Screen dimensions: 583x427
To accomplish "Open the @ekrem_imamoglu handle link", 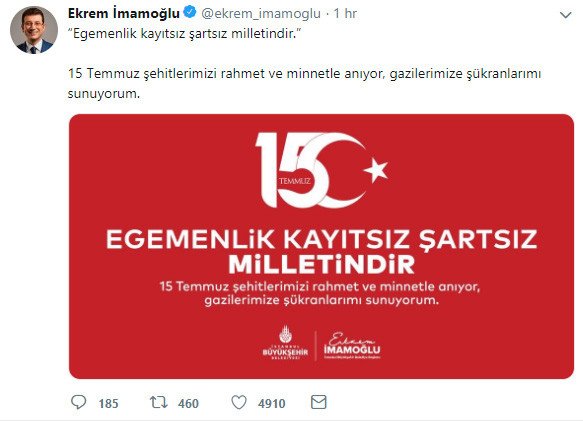I will click(x=261, y=14).
